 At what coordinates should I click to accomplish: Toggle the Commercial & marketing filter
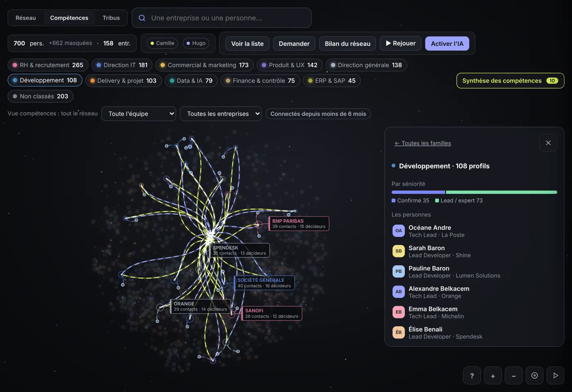[204, 65]
